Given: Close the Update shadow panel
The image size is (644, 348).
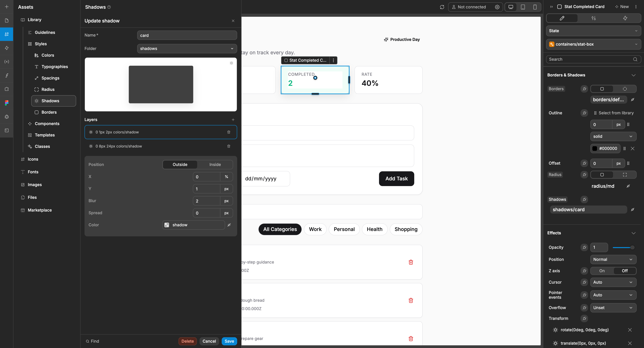Looking at the screenshot, I should pyautogui.click(x=233, y=21).
